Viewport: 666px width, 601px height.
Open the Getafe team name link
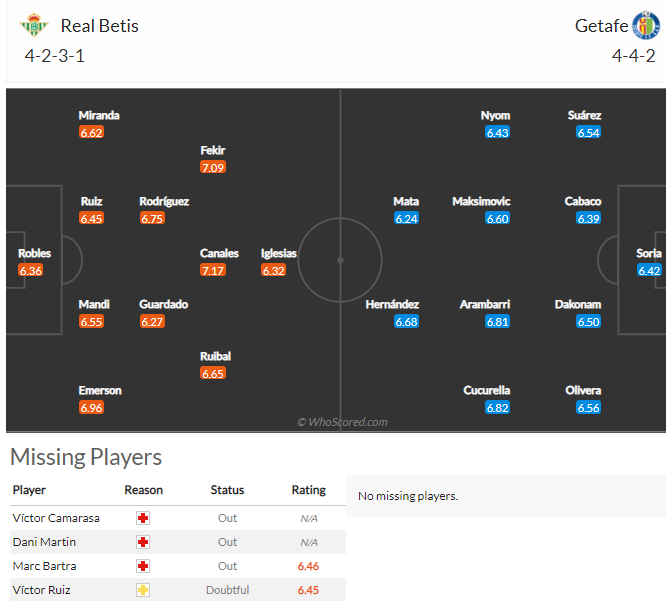[601, 26]
